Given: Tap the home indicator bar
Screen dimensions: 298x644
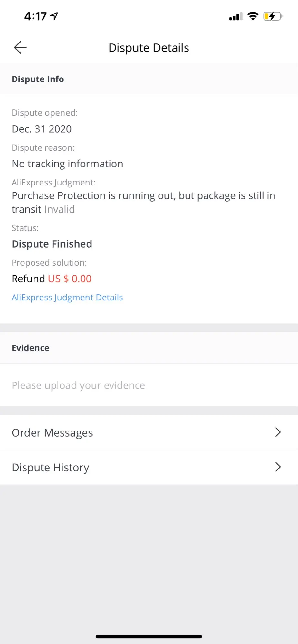Looking at the screenshot, I should (149, 636).
